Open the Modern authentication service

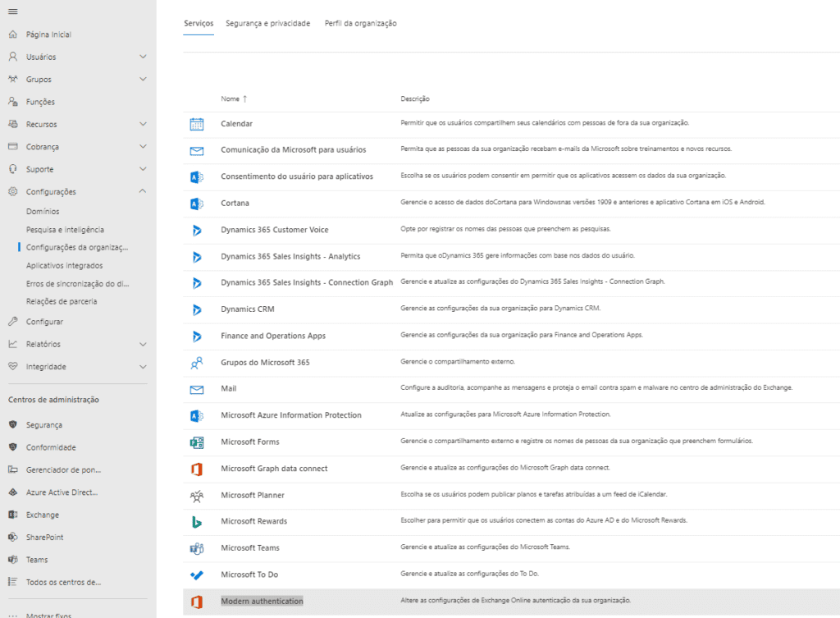(x=262, y=601)
